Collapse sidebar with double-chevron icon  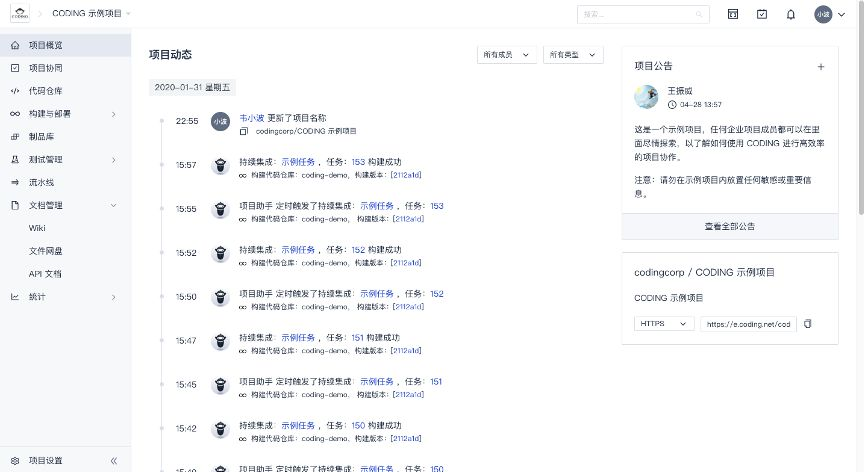tap(114, 460)
